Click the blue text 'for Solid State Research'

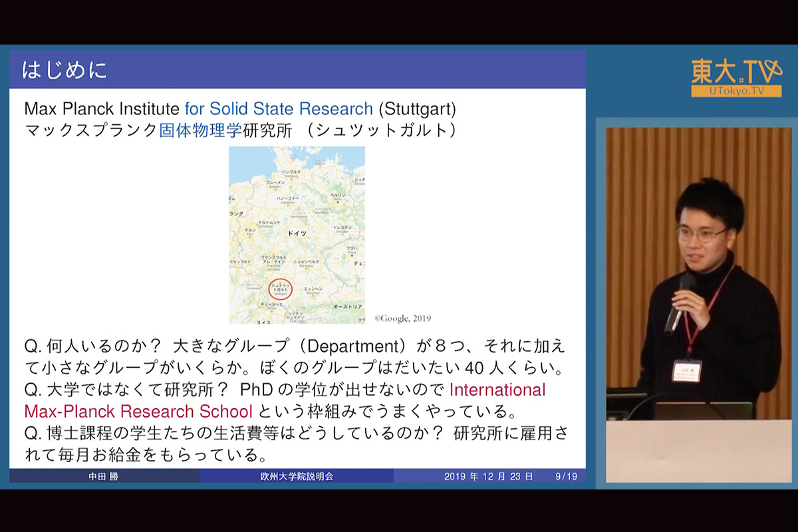coord(279,108)
